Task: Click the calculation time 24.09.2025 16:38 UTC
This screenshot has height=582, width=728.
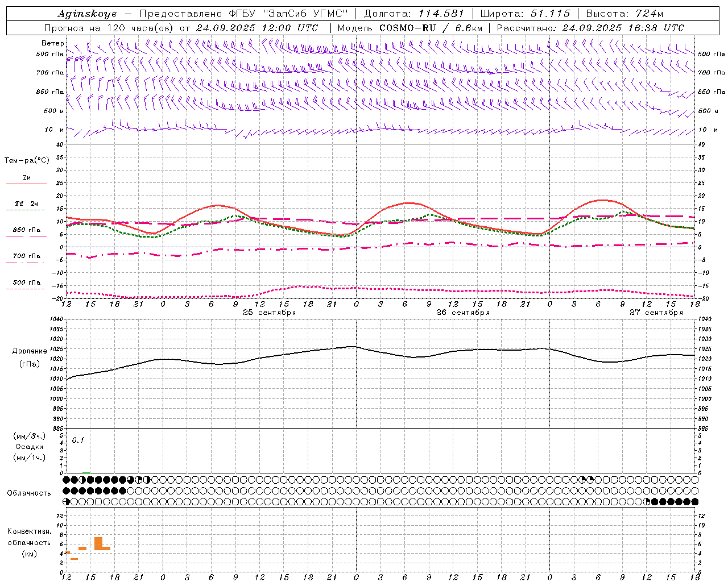Action: pos(623,28)
